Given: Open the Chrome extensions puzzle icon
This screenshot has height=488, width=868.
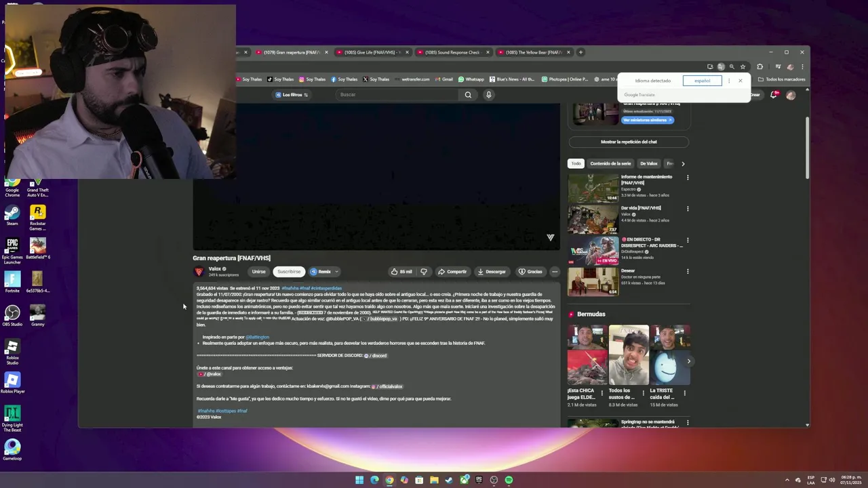Looking at the screenshot, I should pyautogui.click(x=759, y=66).
